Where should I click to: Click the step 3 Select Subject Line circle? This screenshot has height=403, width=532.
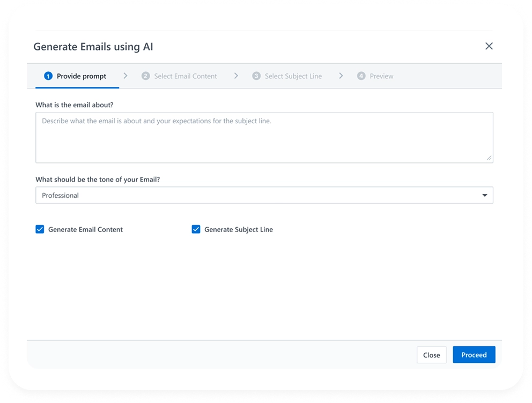[x=256, y=76]
